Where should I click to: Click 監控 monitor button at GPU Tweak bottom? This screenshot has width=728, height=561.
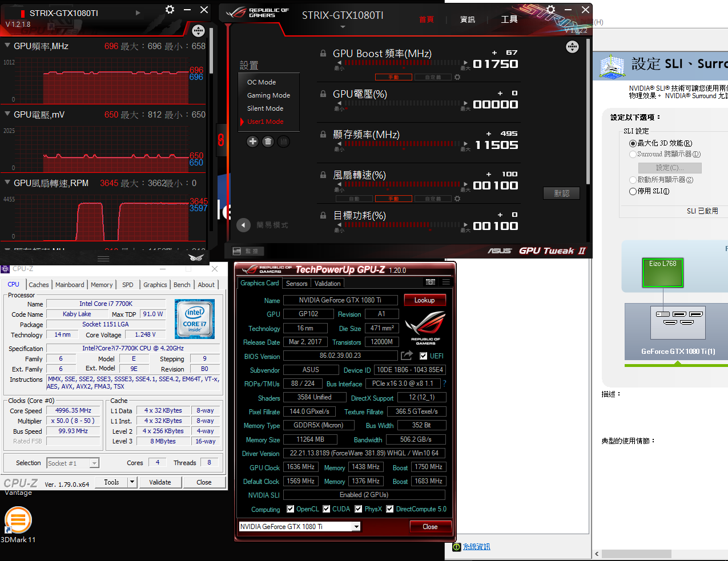coord(247,251)
